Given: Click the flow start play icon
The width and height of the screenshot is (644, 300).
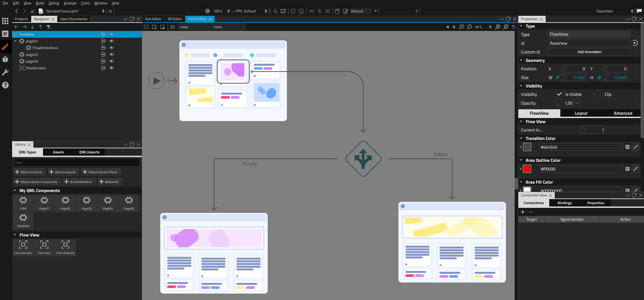Looking at the screenshot, I should (156, 81).
